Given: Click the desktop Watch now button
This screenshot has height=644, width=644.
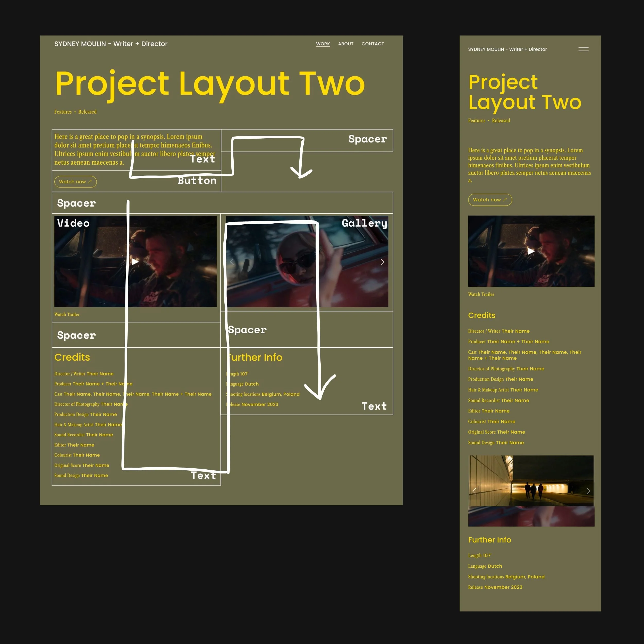Looking at the screenshot, I should [75, 182].
